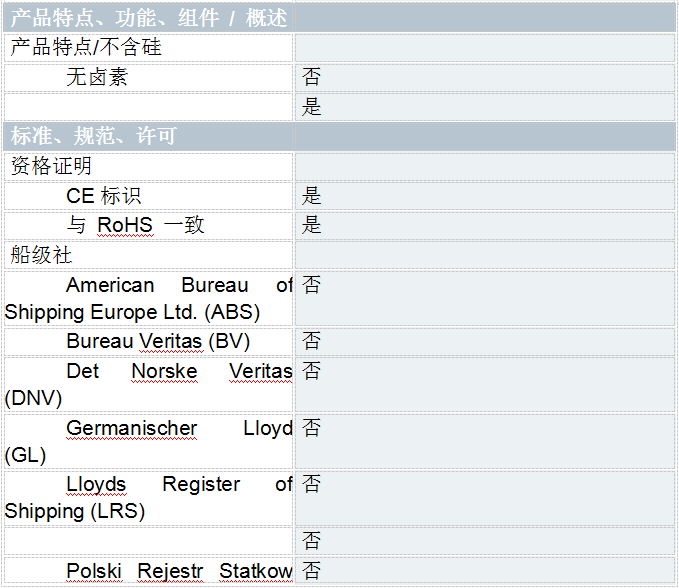This screenshot has width=679, height=588.
Task: Select the row label 产品特点/不含硅
Action: click(86, 47)
